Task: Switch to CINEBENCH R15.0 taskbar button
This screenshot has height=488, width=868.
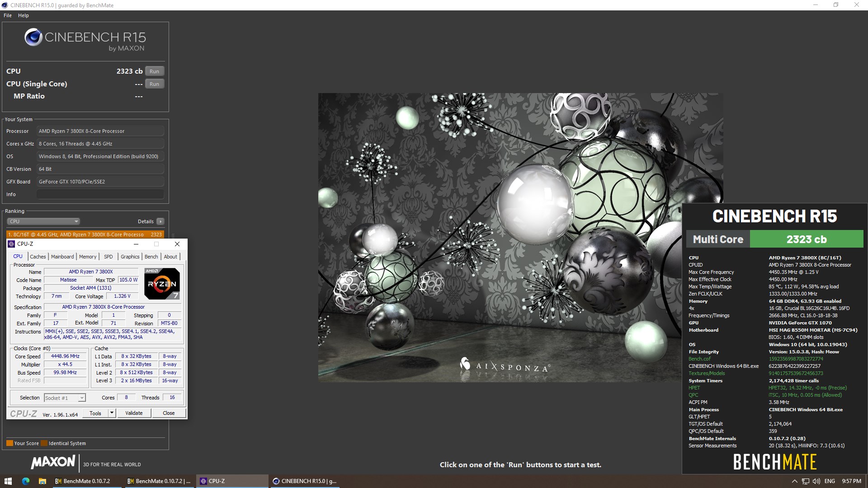Action: 305,481
